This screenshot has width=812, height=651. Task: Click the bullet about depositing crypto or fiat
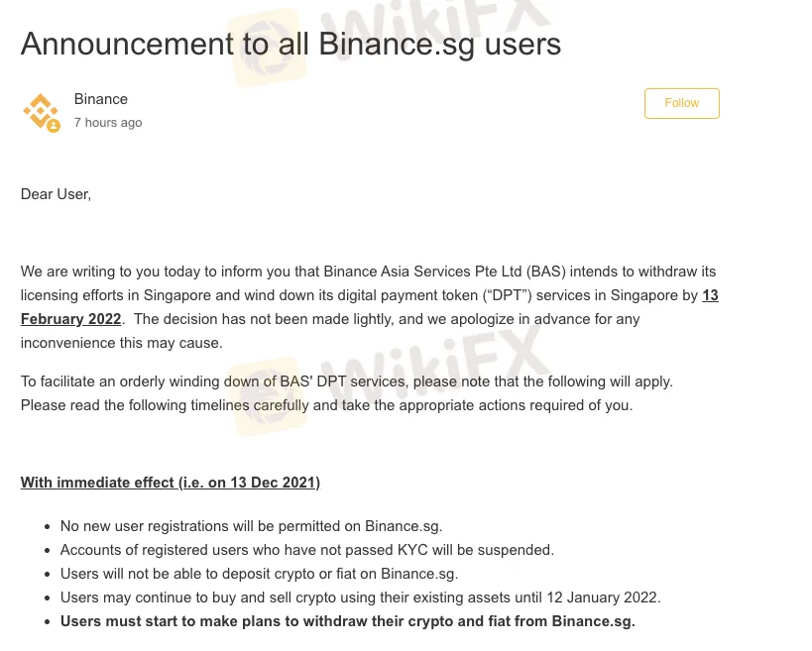point(259,574)
